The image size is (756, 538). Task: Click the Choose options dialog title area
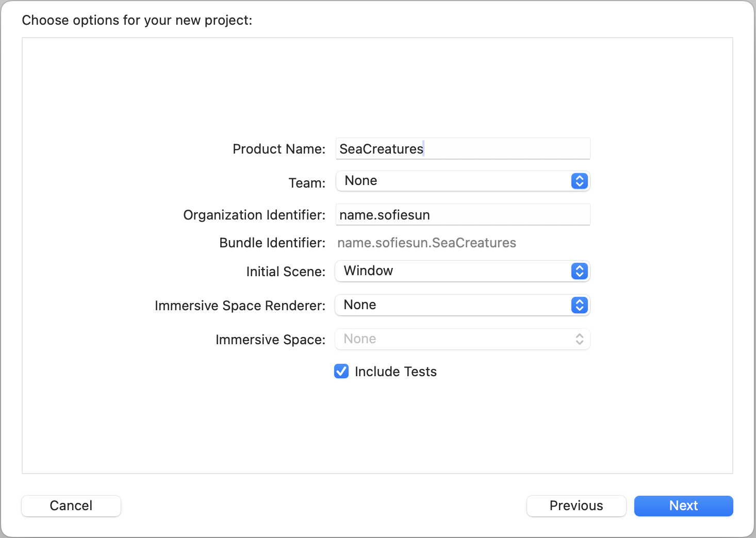(x=136, y=20)
